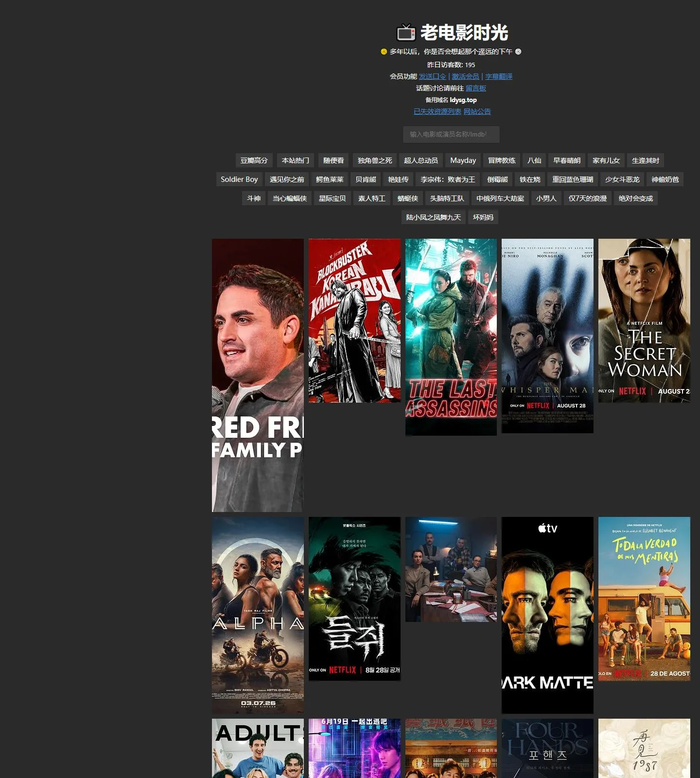Click the backup domain text ldysg.top

pyautogui.click(x=463, y=100)
